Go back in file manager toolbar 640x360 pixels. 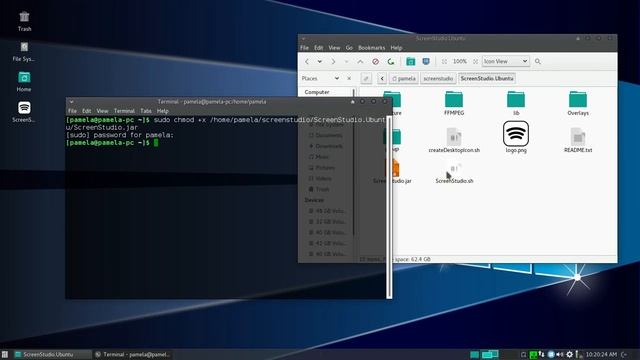307,61
